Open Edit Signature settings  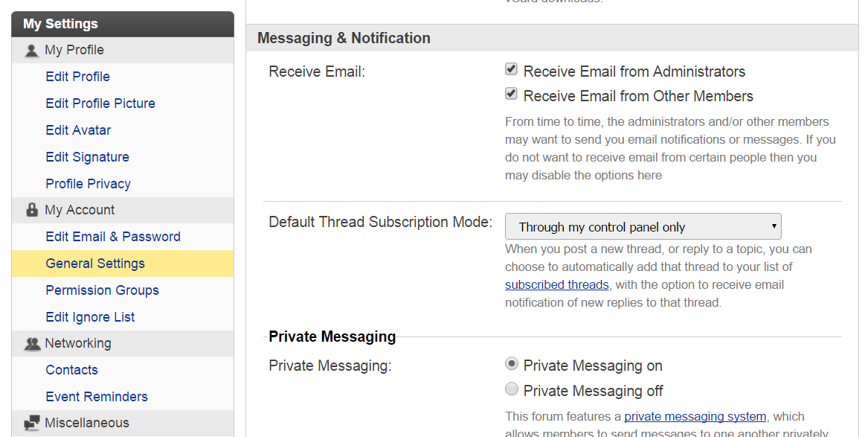[x=87, y=157]
